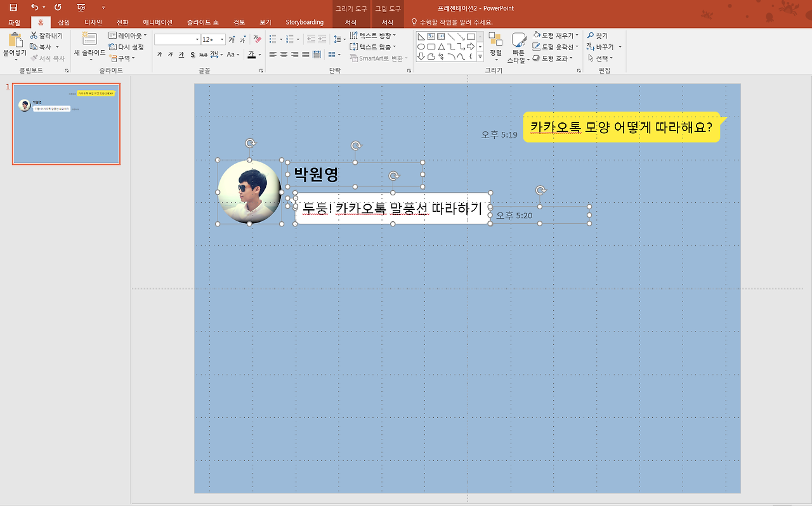Toggle bold formatting
The image size is (812, 506).
pyautogui.click(x=159, y=55)
